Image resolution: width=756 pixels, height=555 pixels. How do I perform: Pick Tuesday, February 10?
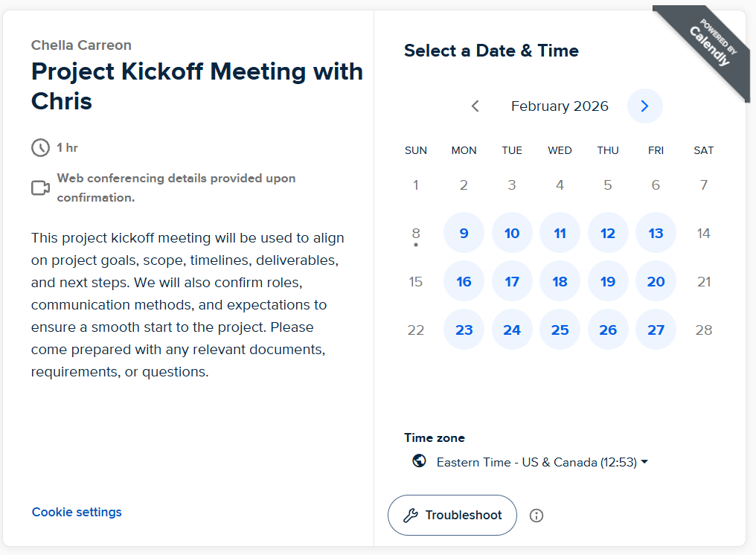512,234
